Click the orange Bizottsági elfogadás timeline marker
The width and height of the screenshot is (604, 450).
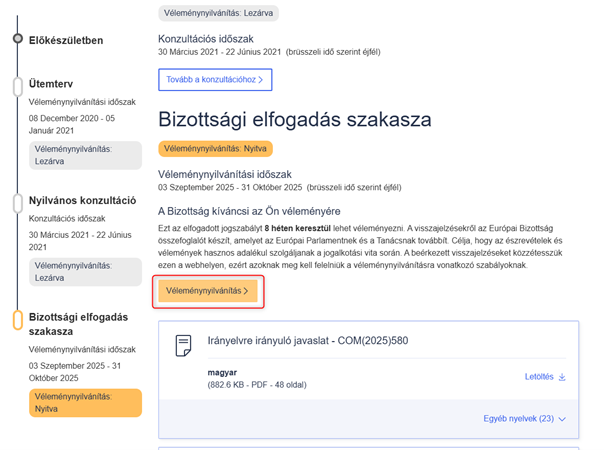(x=17, y=320)
